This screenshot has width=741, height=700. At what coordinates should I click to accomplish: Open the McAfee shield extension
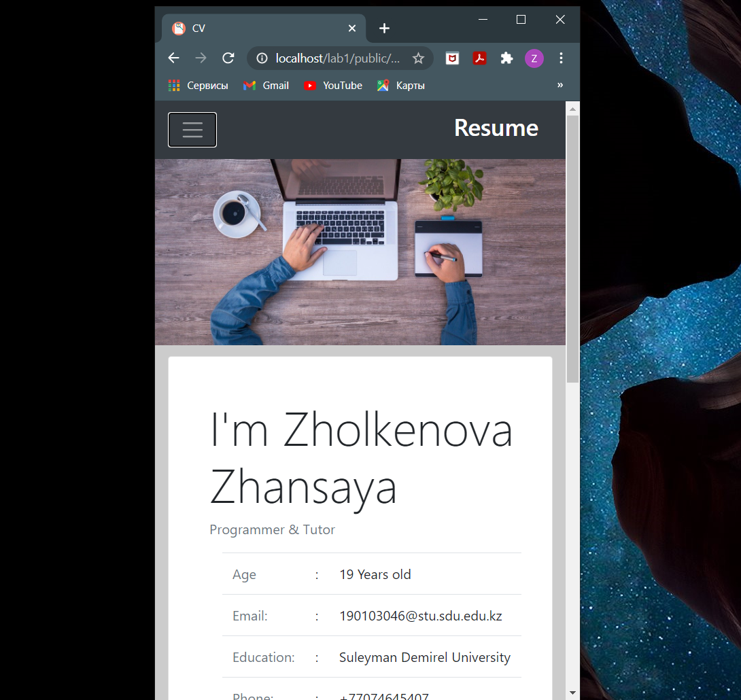coord(452,58)
